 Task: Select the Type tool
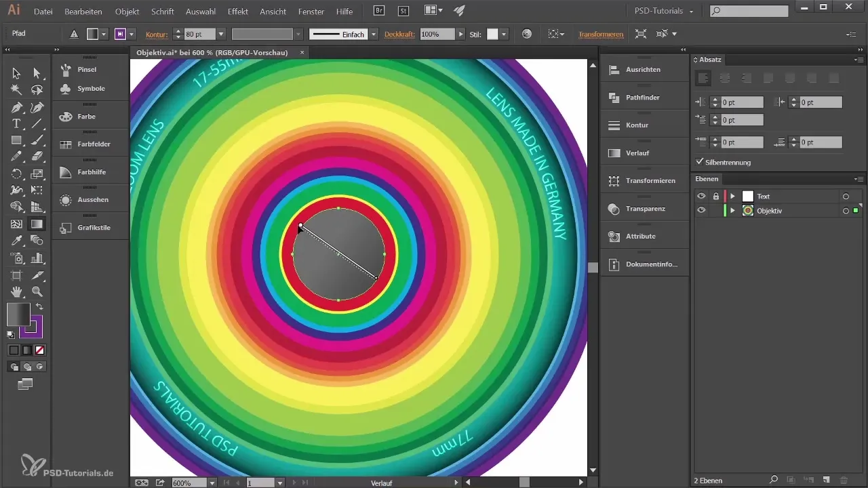16,123
